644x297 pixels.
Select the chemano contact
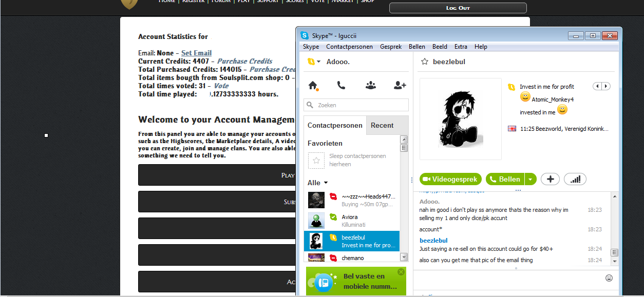tap(351, 258)
